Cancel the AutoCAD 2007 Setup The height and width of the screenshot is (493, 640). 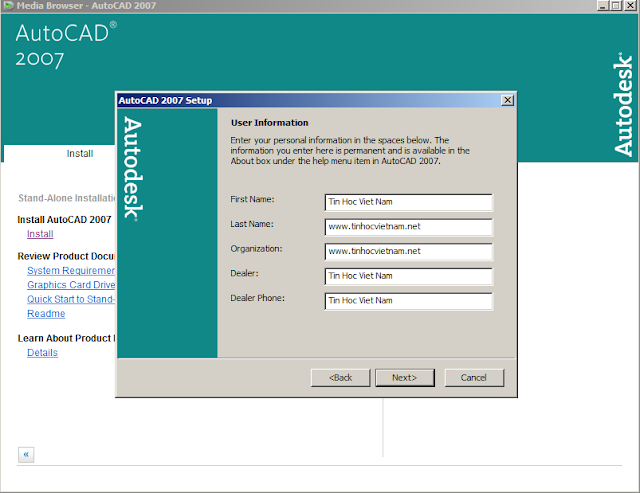(474, 378)
